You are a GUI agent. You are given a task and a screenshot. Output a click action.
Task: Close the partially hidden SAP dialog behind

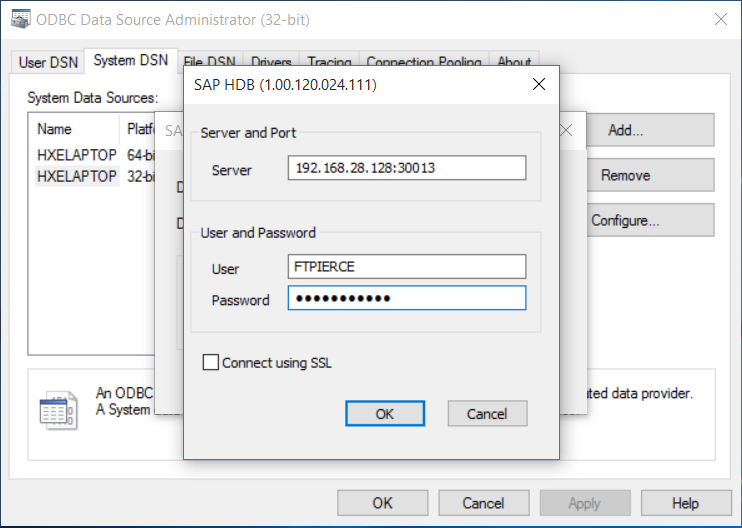(x=567, y=130)
